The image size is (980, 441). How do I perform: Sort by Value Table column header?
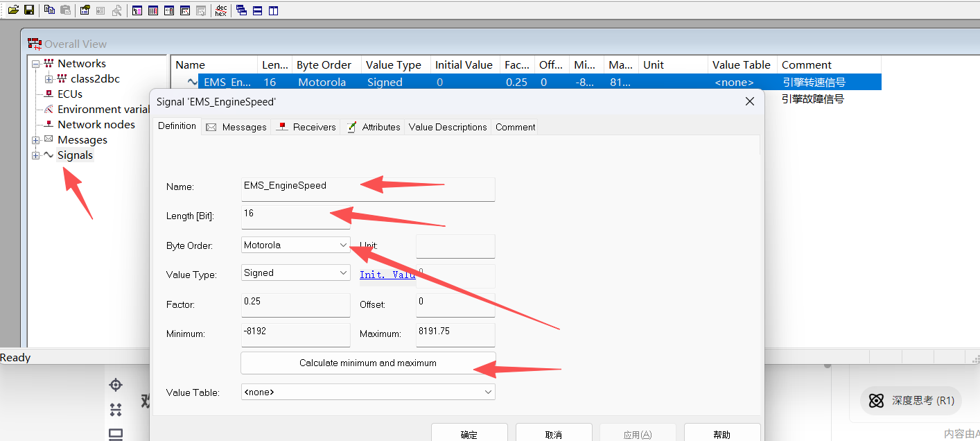coord(742,64)
